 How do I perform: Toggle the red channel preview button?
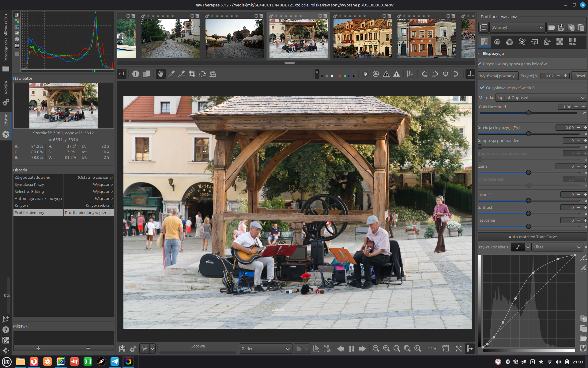tap(340, 76)
